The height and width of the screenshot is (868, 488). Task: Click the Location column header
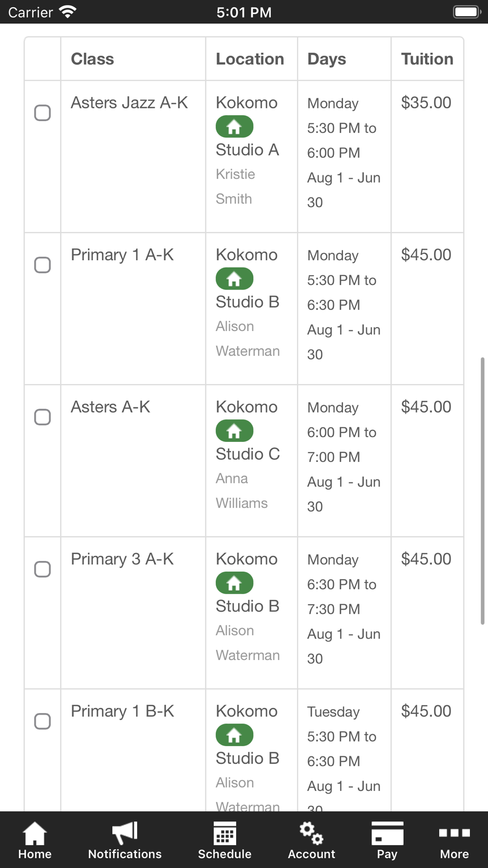click(x=250, y=59)
